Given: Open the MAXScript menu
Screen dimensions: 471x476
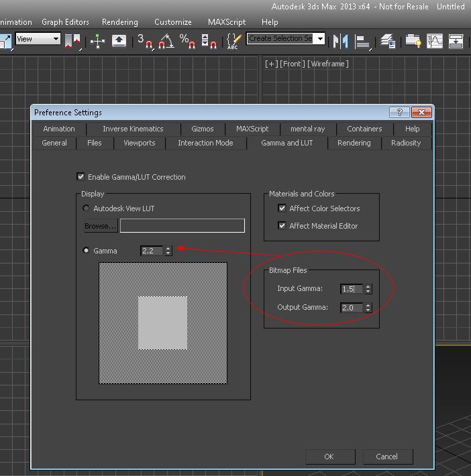Looking at the screenshot, I should click(x=227, y=22).
